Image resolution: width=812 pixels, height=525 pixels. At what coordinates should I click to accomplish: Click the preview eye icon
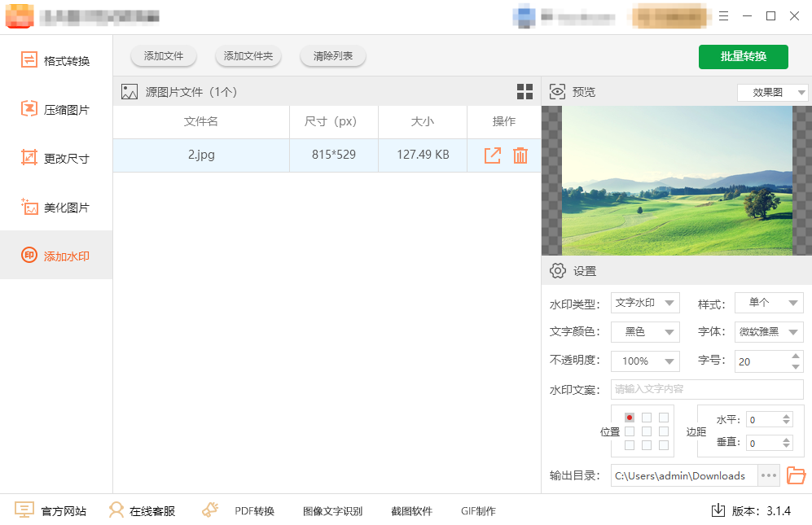point(557,92)
